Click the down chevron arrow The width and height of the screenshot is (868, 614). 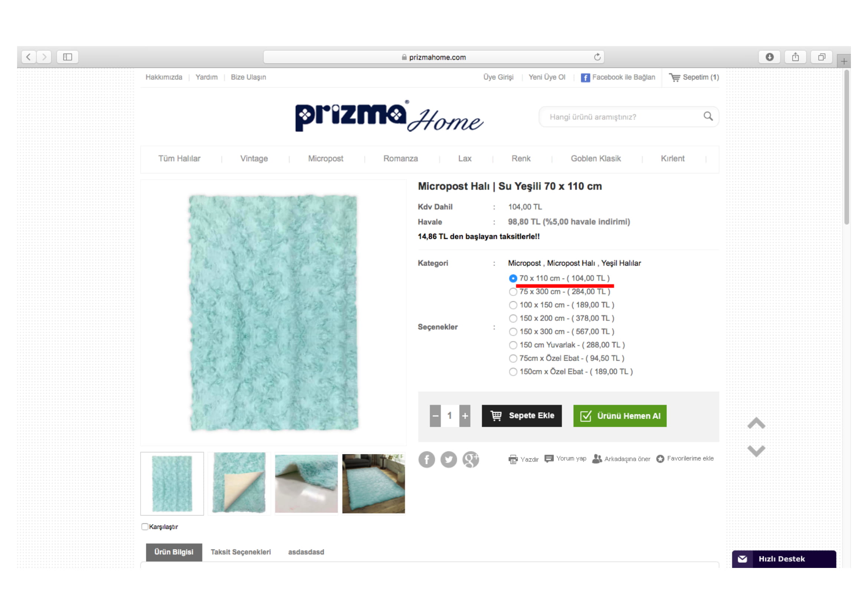click(x=756, y=451)
